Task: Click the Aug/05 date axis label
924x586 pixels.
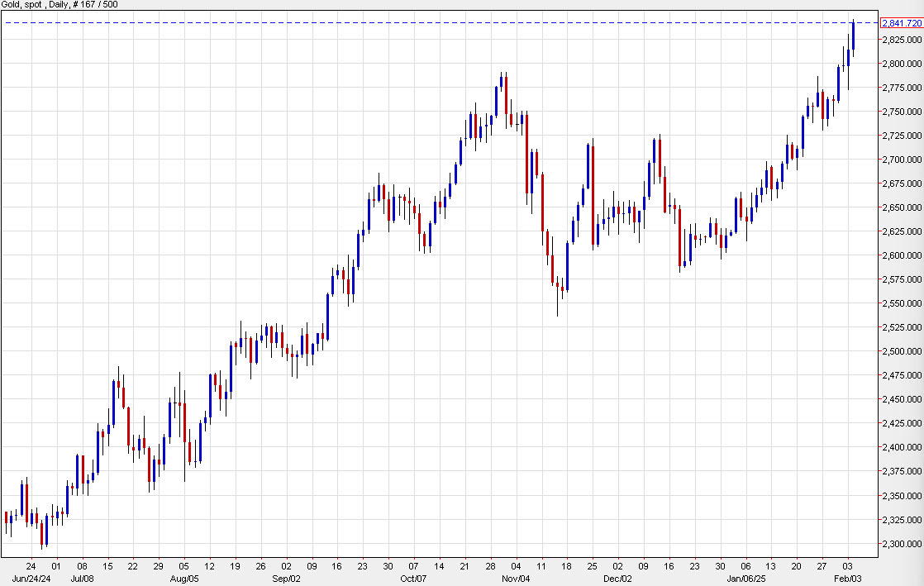Action: point(184,579)
